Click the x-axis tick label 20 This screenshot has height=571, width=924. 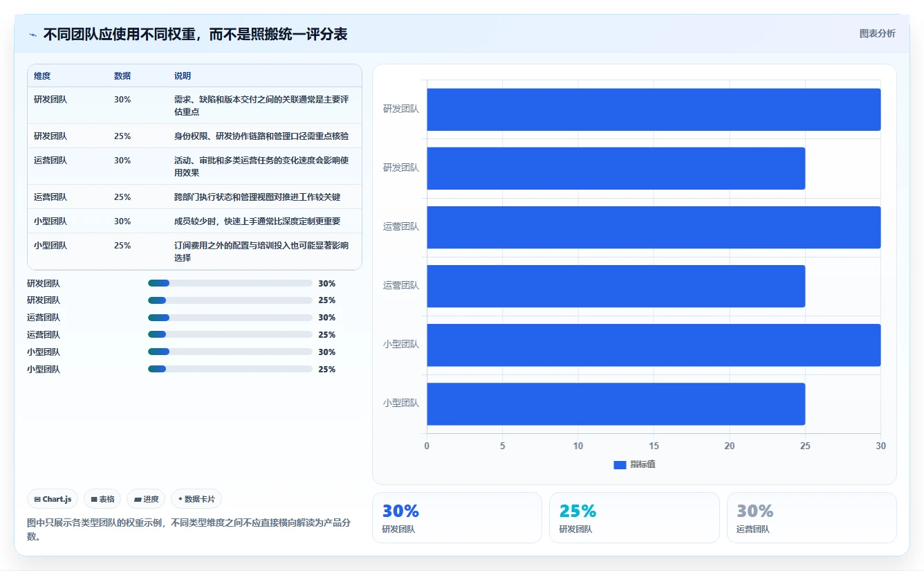[730, 446]
